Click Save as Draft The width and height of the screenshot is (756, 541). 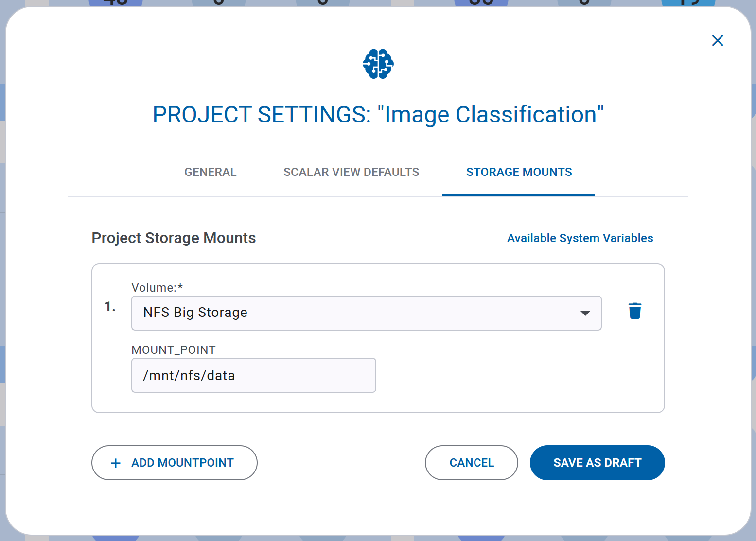(x=598, y=463)
